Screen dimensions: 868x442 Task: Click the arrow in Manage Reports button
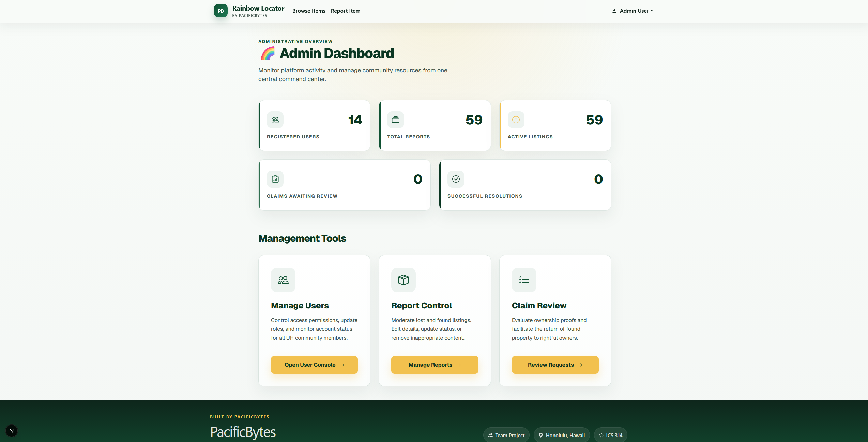click(x=458, y=365)
